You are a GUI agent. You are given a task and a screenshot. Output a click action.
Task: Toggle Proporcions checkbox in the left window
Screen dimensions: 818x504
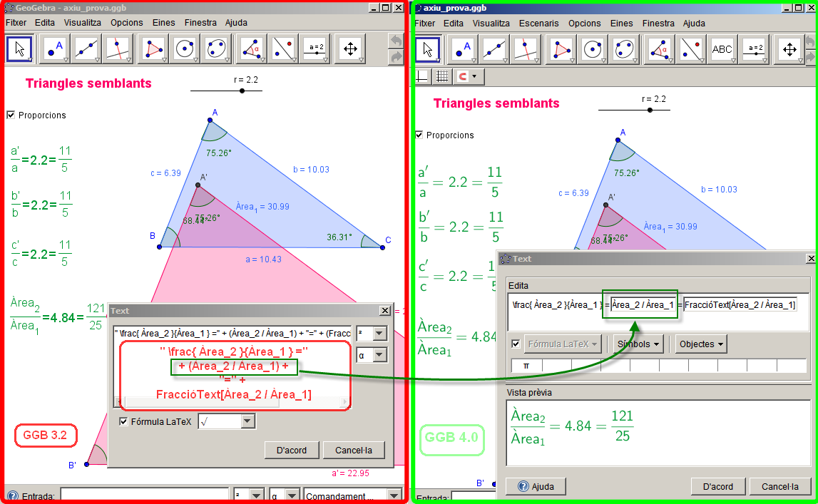point(11,115)
